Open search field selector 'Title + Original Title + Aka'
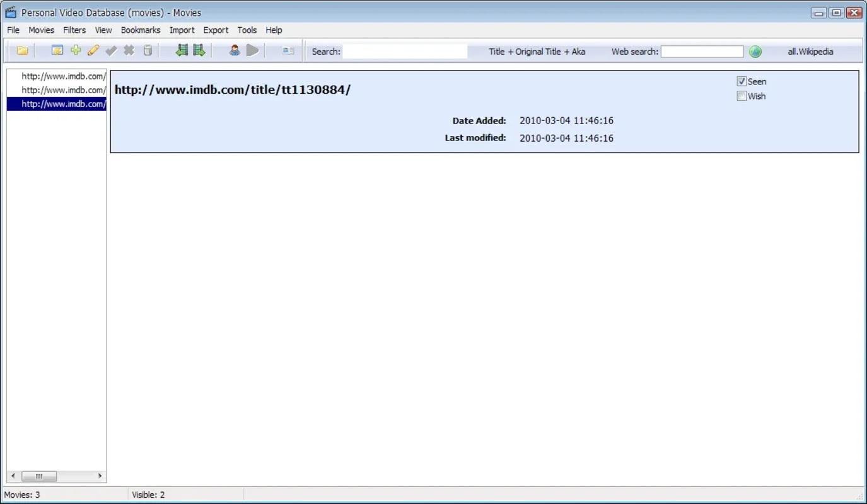 tap(537, 52)
